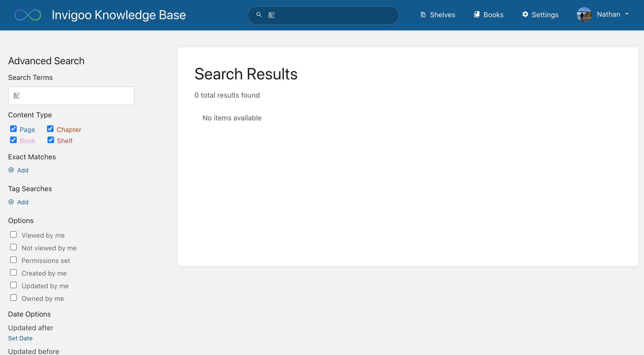
Task: Click the book icon beside Books
Action: 477,15
